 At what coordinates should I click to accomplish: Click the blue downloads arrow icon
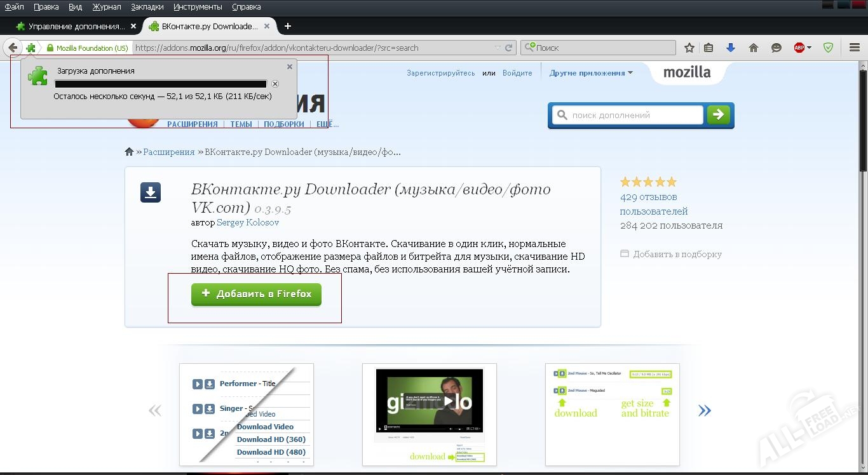pos(731,48)
